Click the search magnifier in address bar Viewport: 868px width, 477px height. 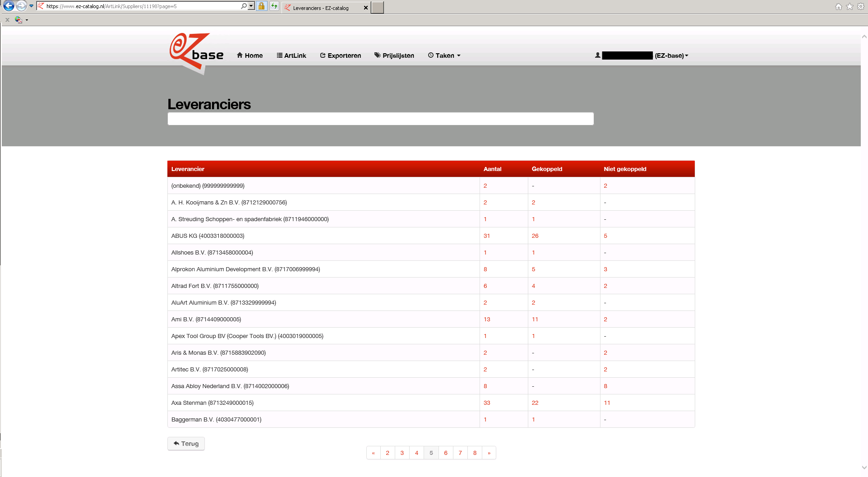coord(244,6)
